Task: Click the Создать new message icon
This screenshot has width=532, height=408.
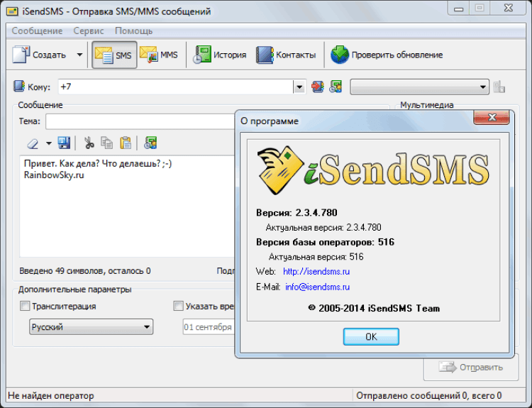Action: click(21, 55)
